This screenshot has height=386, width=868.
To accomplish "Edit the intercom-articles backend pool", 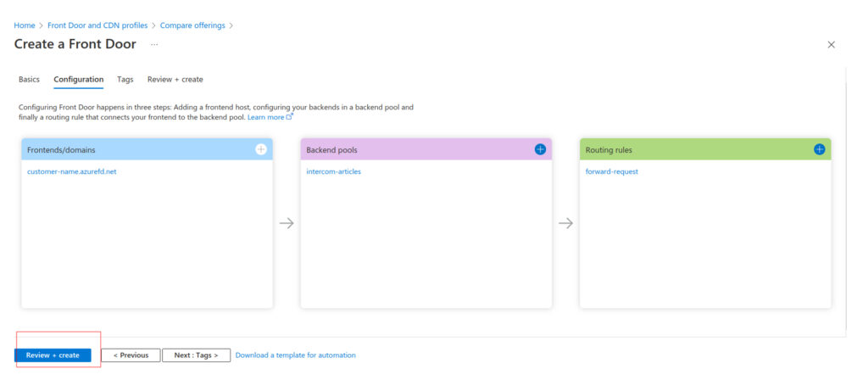I will pyautogui.click(x=334, y=171).
